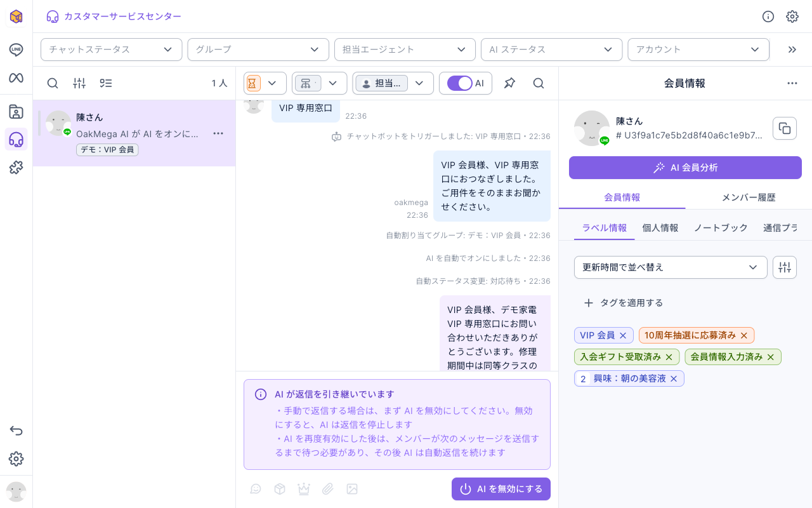Click the attachment paperclip icon
Viewport: 812px width, 508px height.
[x=327, y=489]
